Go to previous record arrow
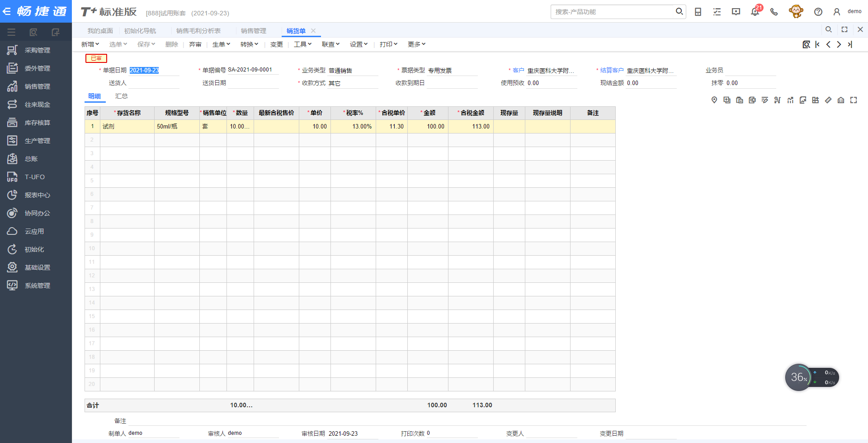This screenshot has width=868, height=443. 828,44
